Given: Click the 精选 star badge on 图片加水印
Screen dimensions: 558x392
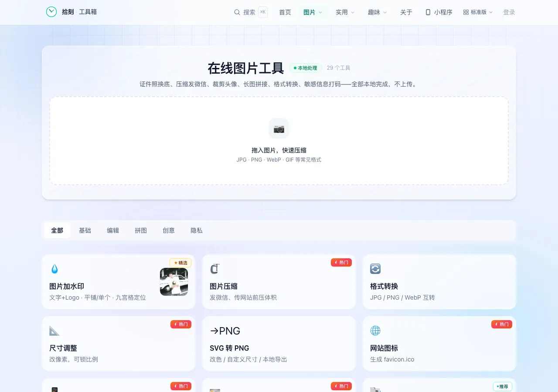Looking at the screenshot, I should pos(180,263).
